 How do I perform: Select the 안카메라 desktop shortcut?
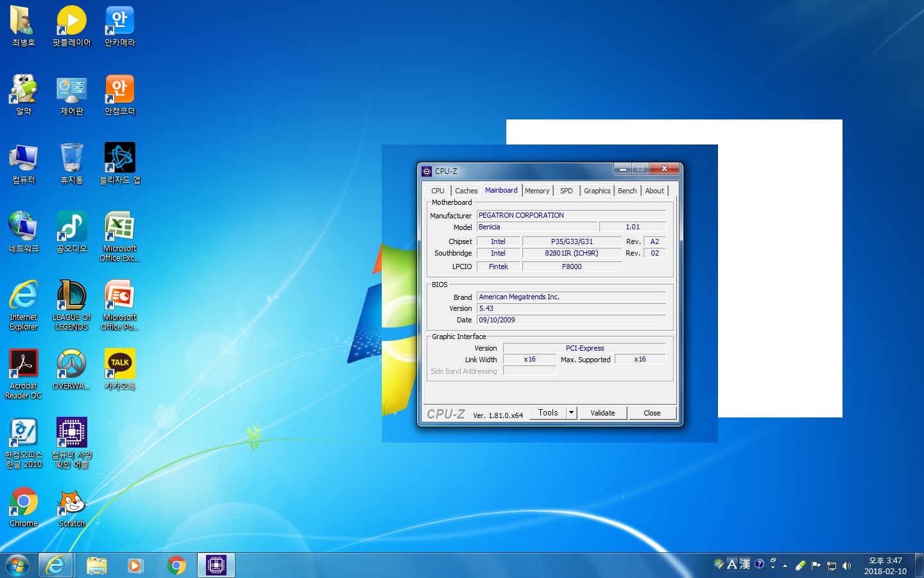point(119,26)
